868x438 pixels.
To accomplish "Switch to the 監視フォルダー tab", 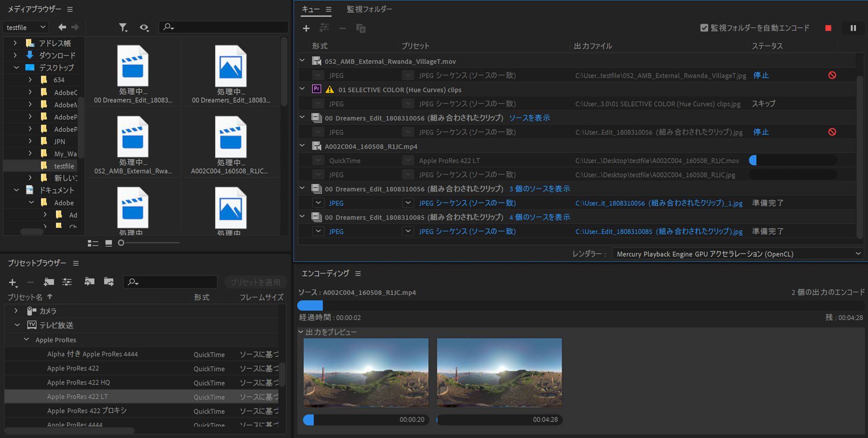I will point(369,9).
